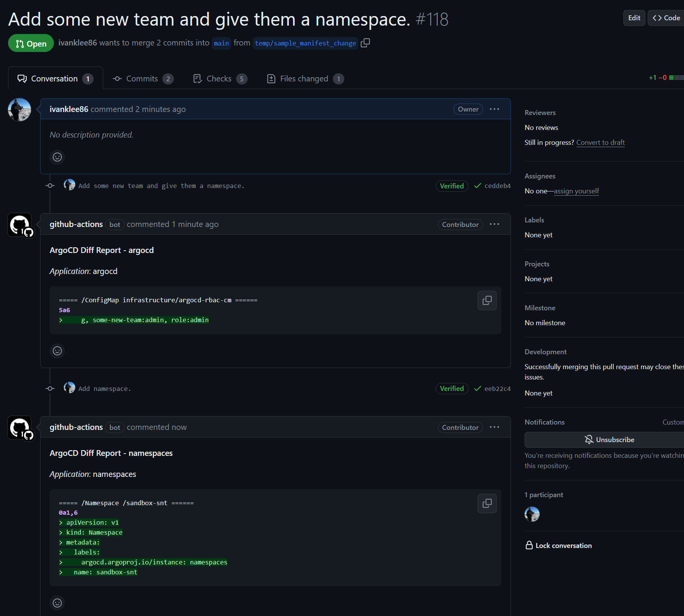
Task: Open the Files changed tab
Action: 305,79
